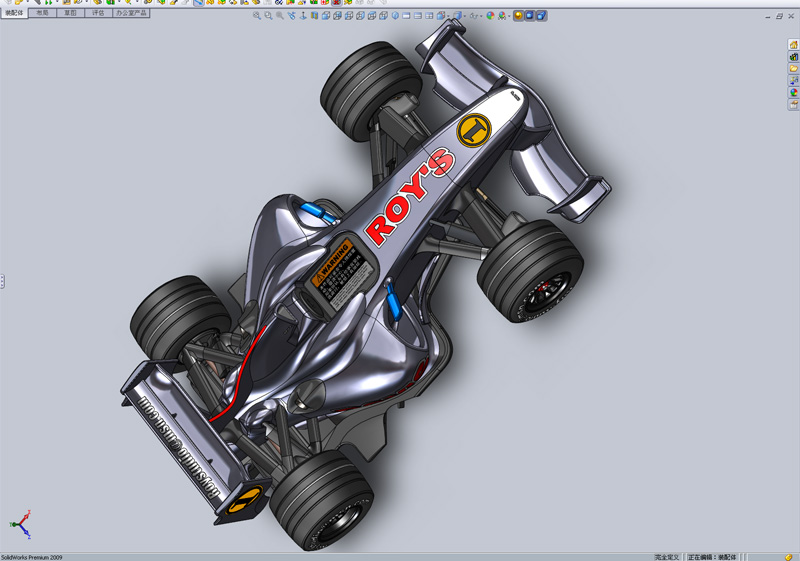
Task: Open the Design Library task pane tab
Action: (793, 57)
